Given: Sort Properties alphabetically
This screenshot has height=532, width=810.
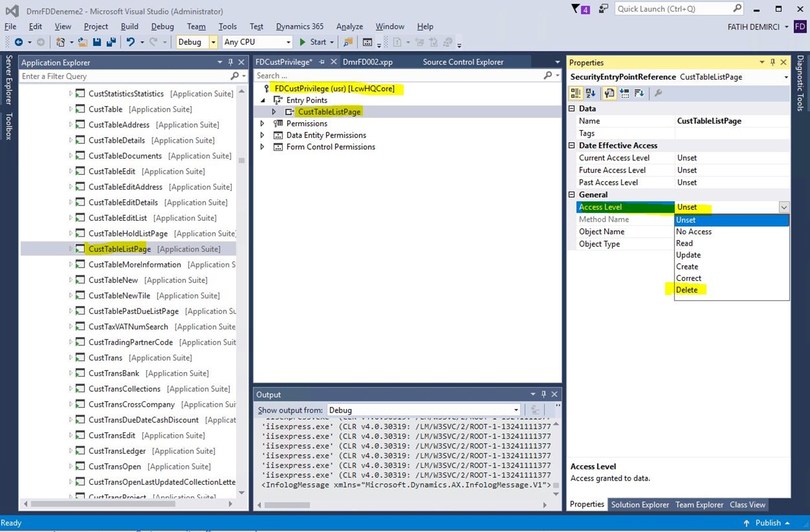Looking at the screenshot, I should [591, 93].
